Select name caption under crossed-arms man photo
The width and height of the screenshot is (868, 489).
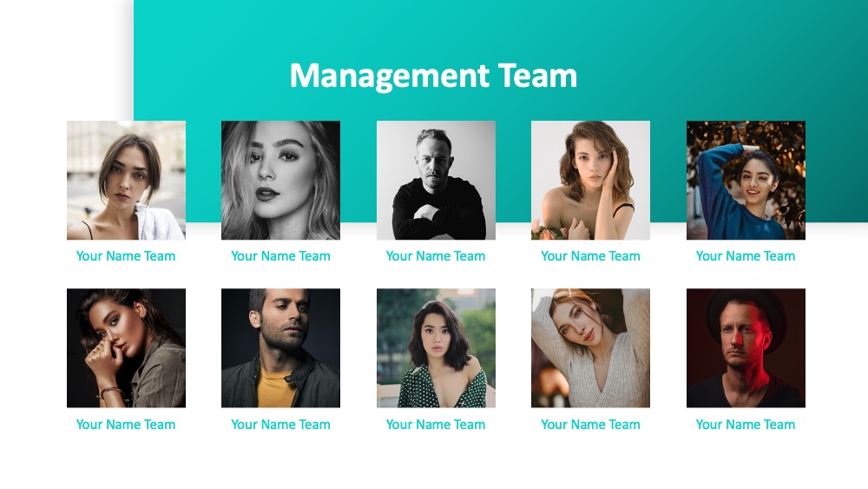(436, 256)
